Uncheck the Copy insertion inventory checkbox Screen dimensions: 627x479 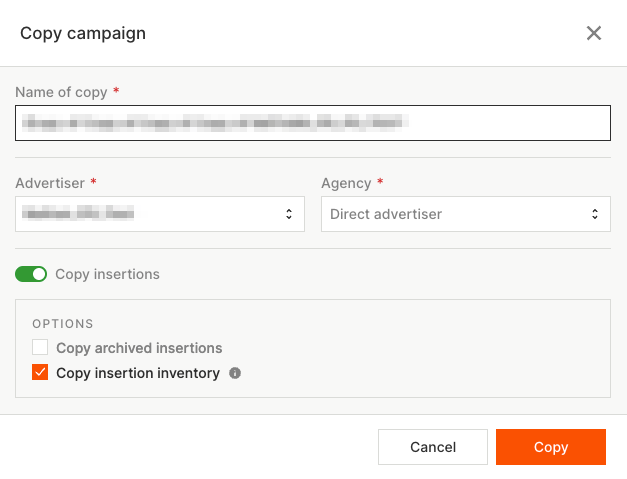click(x=40, y=373)
